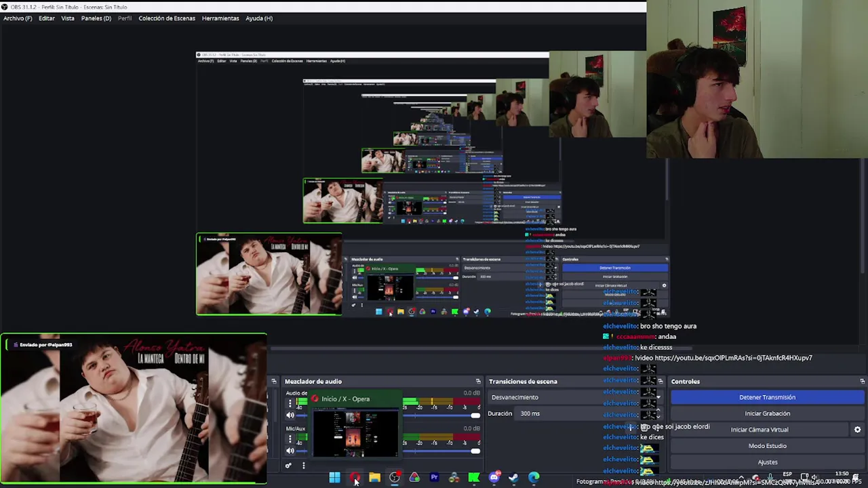The height and width of the screenshot is (488, 868).
Task: Click Iniciar Cámara Virtual button
Action: point(759,430)
